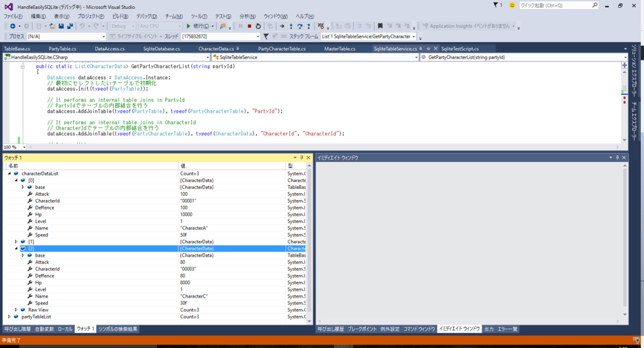Image resolution: width=644 pixels, height=348 pixels.
Task: Close the Watch 1 panel
Action: tap(308, 157)
